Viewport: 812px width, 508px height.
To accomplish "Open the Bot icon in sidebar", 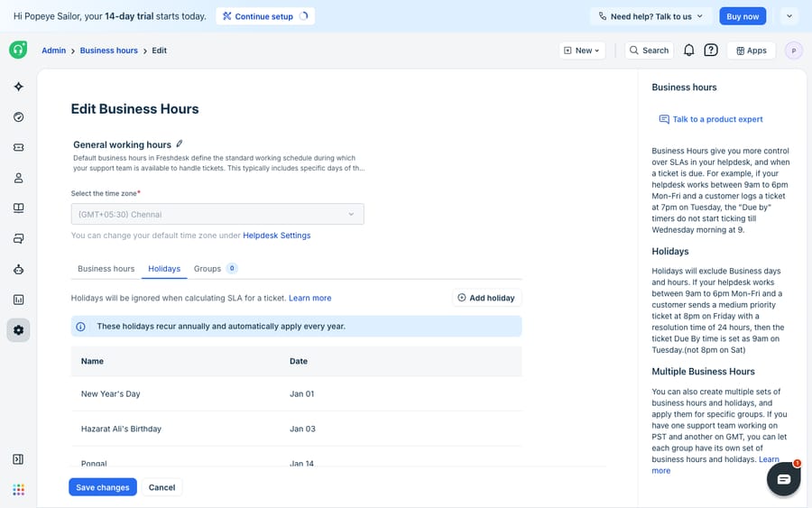I will click(x=19, y=269).
